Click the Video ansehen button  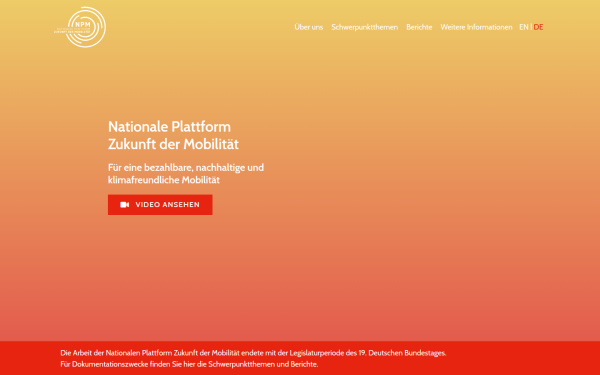(160, 205)
